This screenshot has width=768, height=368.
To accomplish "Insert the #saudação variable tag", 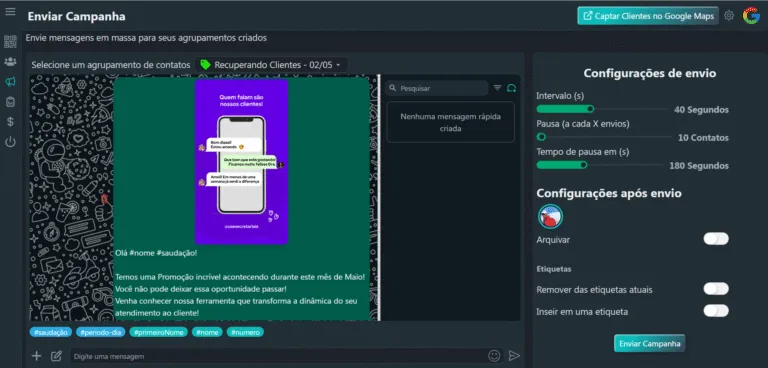I will pyautogui.click(x=51, y=332).
